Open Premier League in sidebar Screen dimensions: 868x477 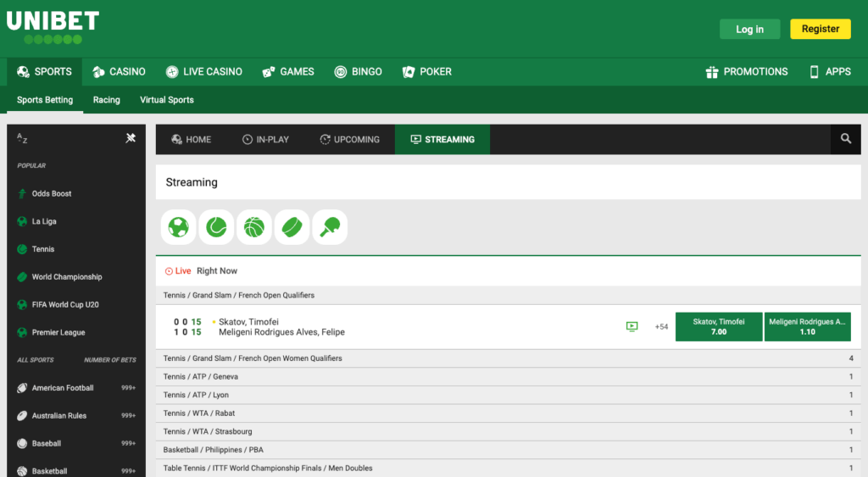pos(58,332)
